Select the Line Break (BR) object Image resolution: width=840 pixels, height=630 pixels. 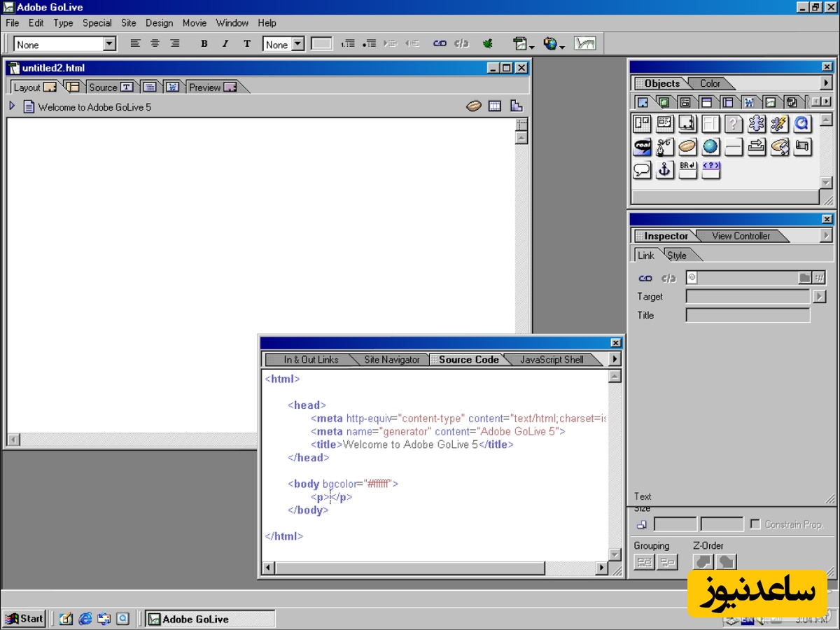(x=687, y=169)
